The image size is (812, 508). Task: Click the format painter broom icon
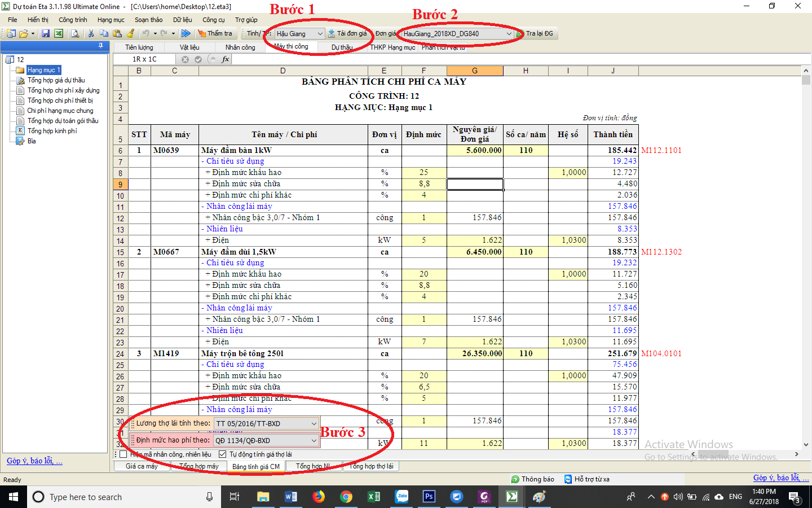(130, 34)
